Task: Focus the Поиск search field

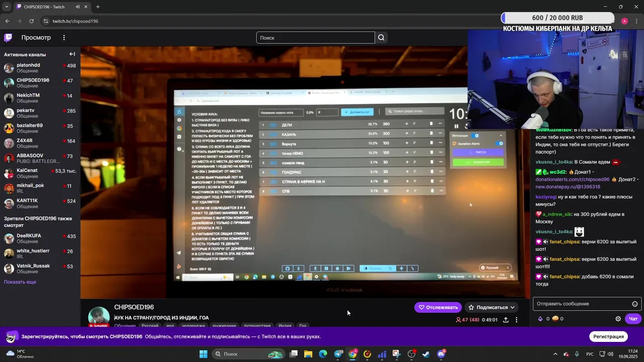Action: point(315,38)
